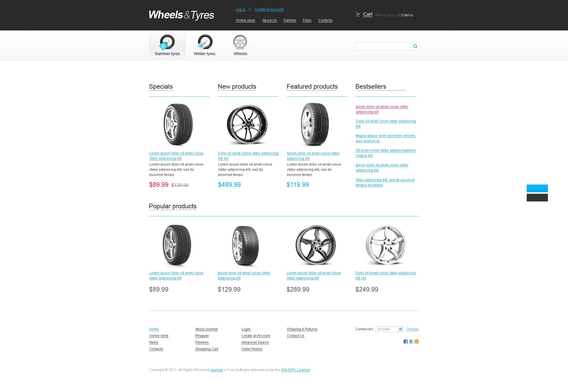This screenshot has height=392, width=568.
Task: Click the Log In link
Action: click(241, 9)
